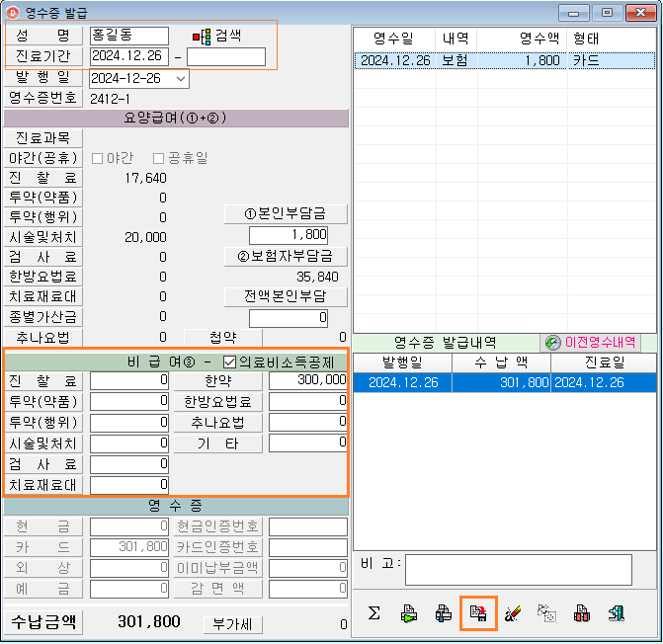Screen dimensions: 663x644
Task: Enable the 야간 checkbox
Action: tap(98, 158)
